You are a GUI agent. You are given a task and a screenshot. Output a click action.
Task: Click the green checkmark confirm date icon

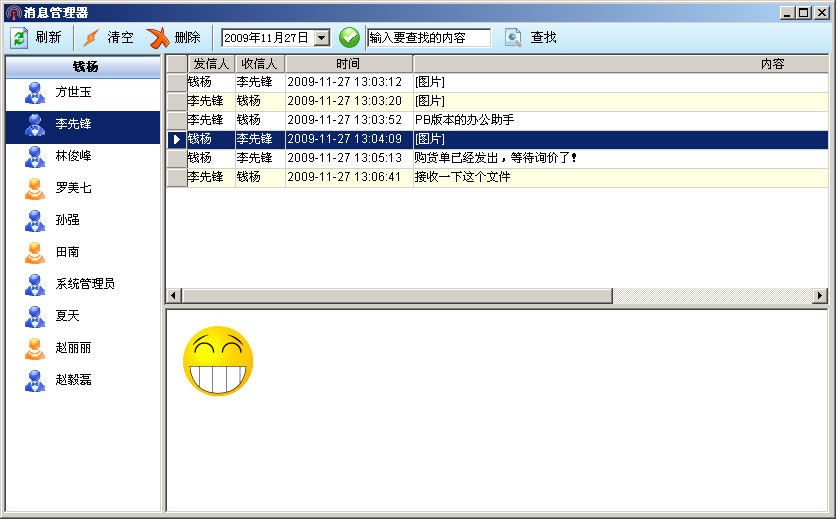349,37
